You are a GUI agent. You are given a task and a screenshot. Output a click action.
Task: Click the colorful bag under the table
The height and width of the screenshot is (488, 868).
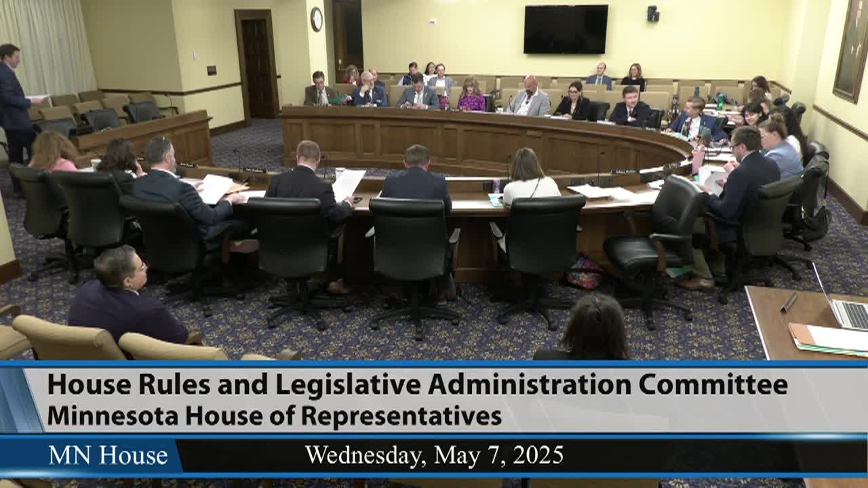tap(585, 272)
